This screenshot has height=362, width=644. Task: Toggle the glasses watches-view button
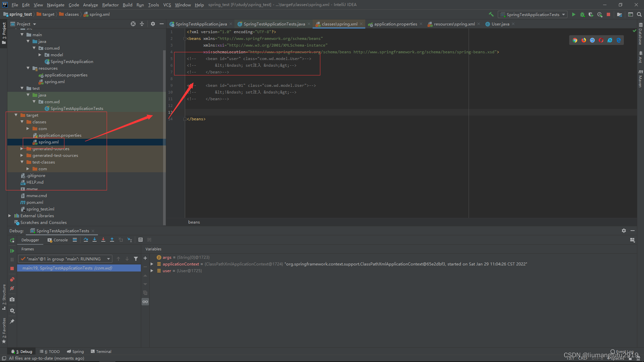pyautogui.click(x=145, y=302)
